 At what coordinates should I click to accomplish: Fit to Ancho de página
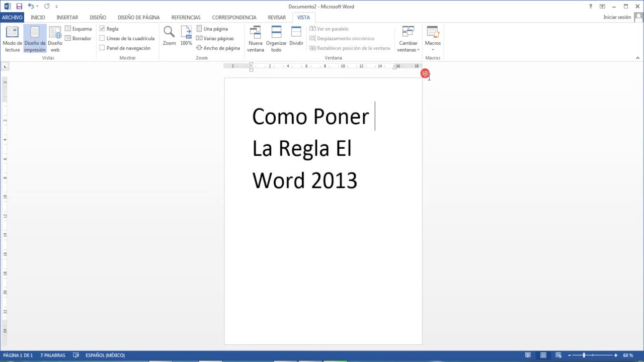tap(218, 48)
